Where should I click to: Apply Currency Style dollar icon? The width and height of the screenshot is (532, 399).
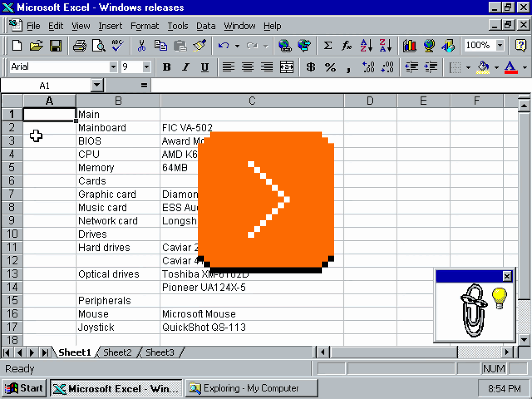point(311,67)
